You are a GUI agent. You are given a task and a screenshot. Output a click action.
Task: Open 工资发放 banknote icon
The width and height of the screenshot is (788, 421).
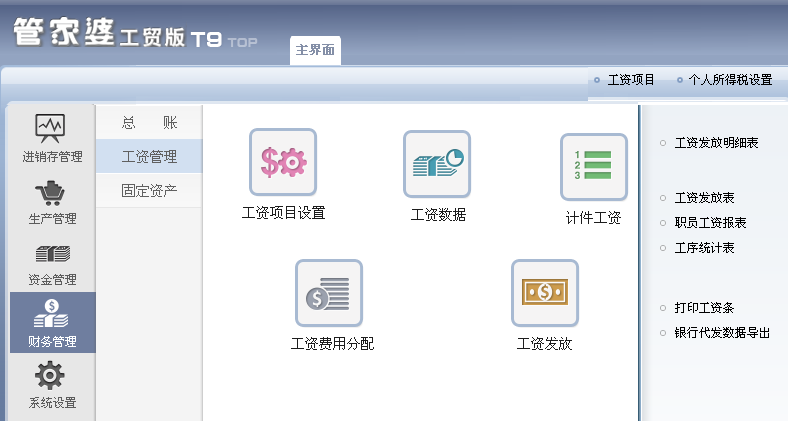pos(545,293)
